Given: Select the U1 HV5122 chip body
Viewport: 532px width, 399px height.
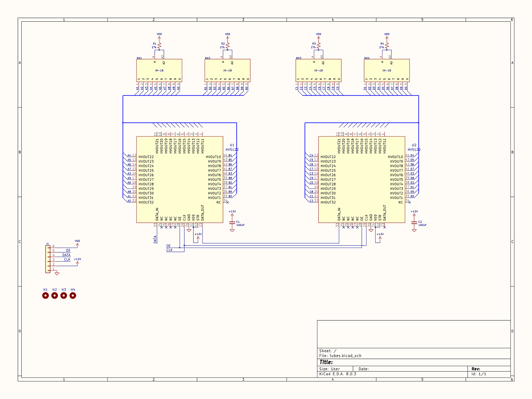Looking at the screenshot, I should 179,179.
